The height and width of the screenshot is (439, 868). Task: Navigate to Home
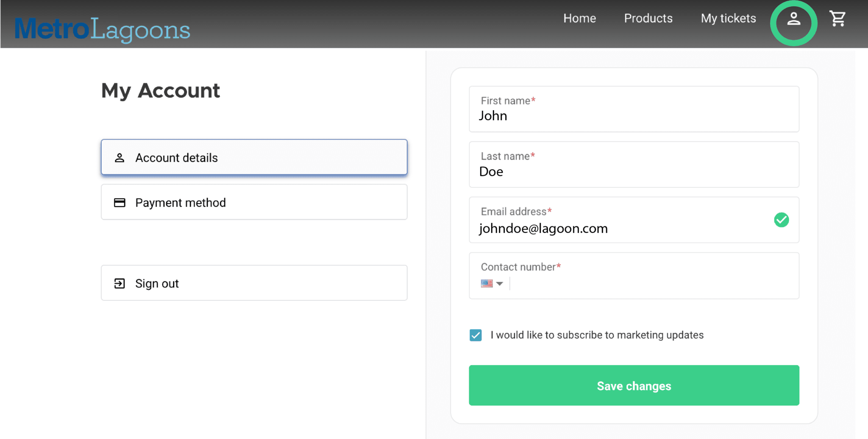point(579,18)
